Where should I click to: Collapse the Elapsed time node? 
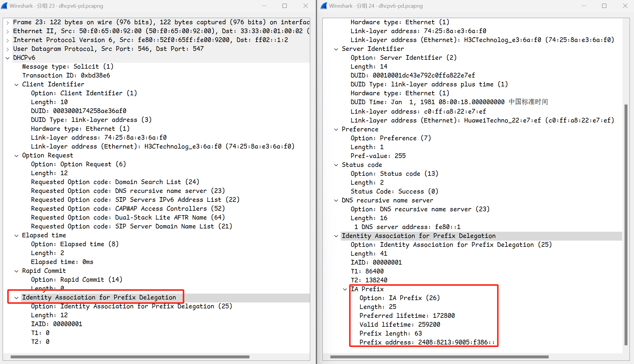16,236
